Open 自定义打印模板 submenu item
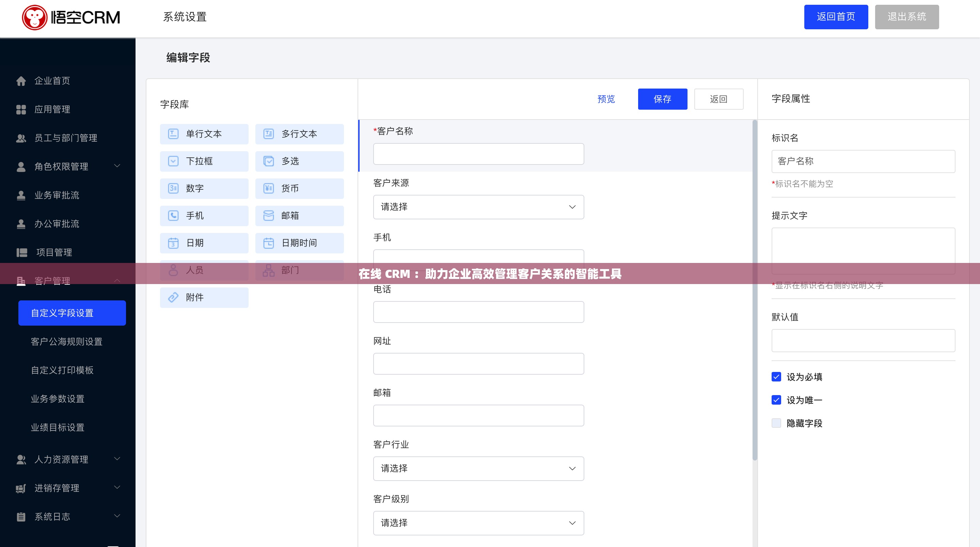This screenshot has width=980, height=547. tap(62, 370)
